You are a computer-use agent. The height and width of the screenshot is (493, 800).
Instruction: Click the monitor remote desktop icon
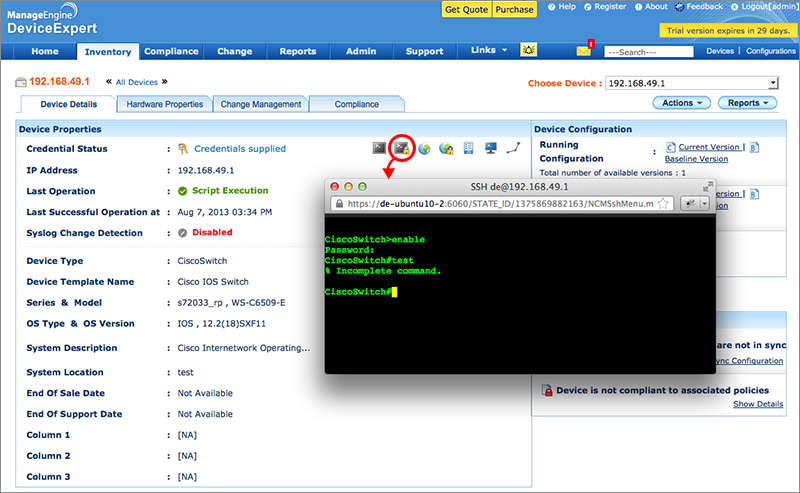point(491,148)
